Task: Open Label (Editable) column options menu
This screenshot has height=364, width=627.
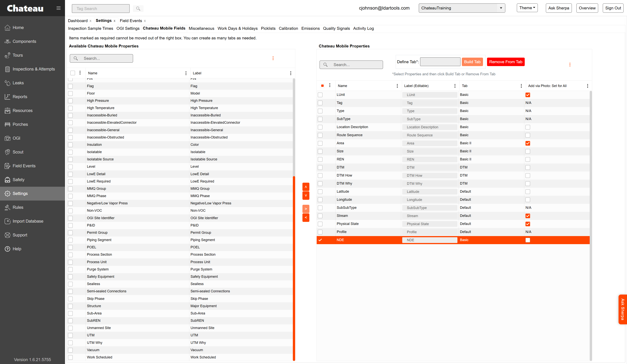Action: pos(455,86)
